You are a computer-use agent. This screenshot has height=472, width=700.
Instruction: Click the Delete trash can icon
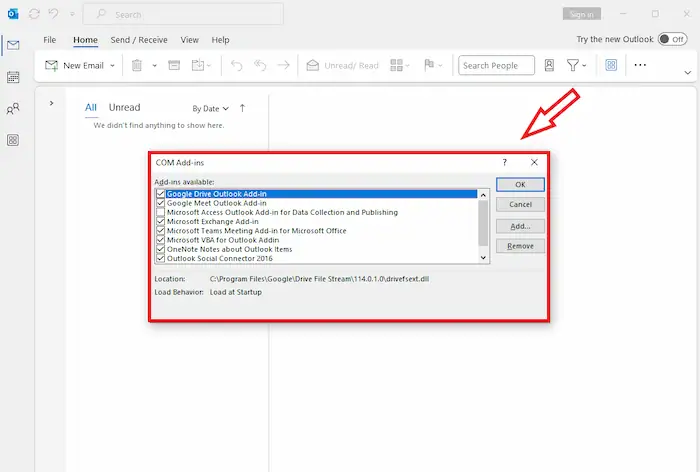[137, 66]
